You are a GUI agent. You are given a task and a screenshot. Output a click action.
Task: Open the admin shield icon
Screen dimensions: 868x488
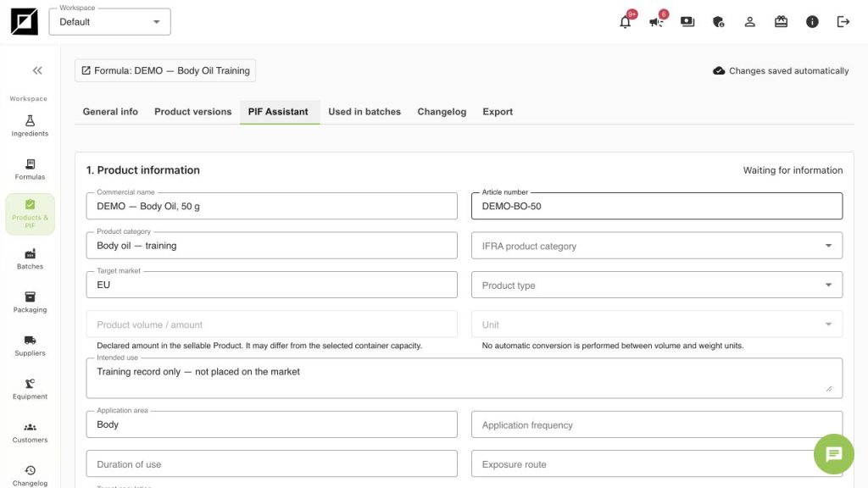[x=719, y=21]
